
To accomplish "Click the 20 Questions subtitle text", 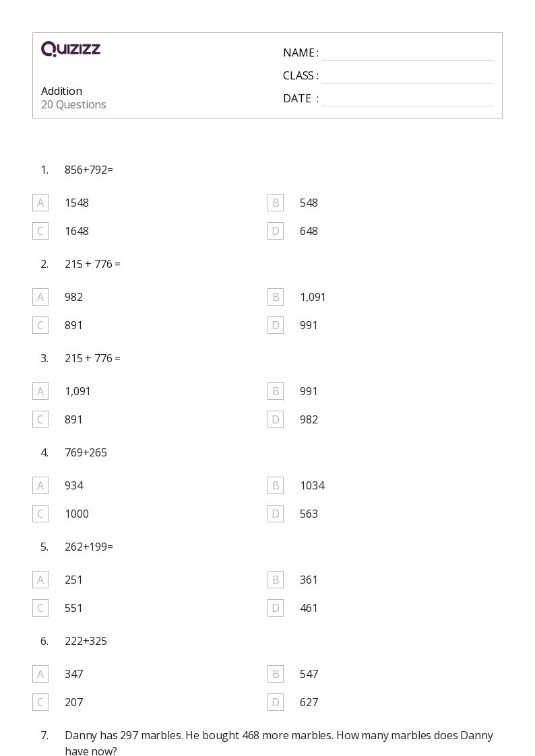I will pyautogui.click(x=73, y=104).
